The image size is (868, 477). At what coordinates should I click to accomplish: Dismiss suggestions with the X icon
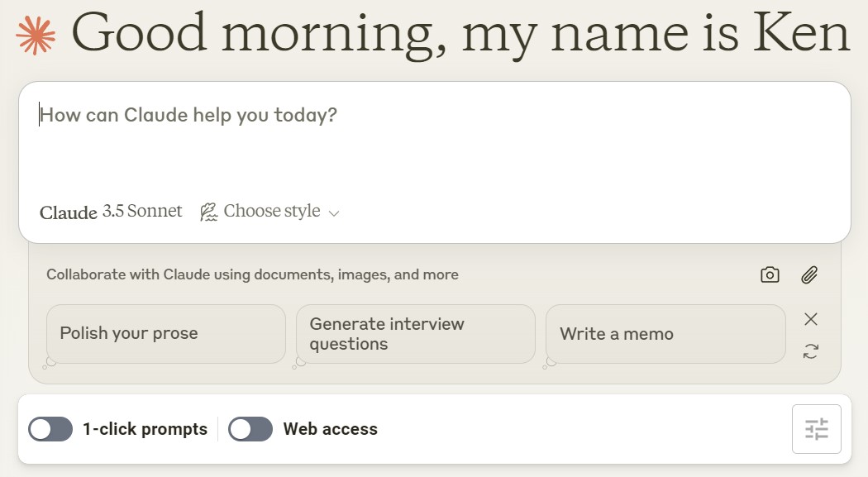[811, 319]
